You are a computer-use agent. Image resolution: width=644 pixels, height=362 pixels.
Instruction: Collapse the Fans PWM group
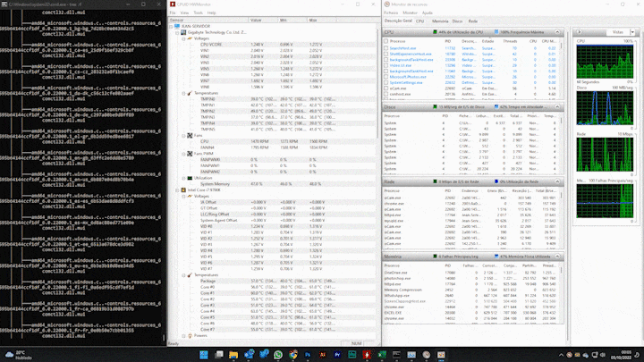183,154
